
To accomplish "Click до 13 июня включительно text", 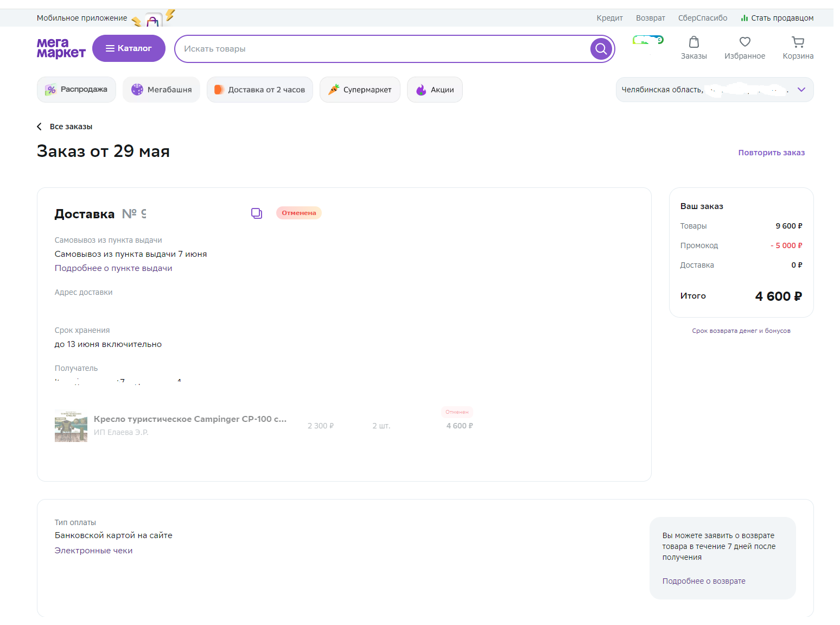I will pyautogui.click(x=108, y=344).
